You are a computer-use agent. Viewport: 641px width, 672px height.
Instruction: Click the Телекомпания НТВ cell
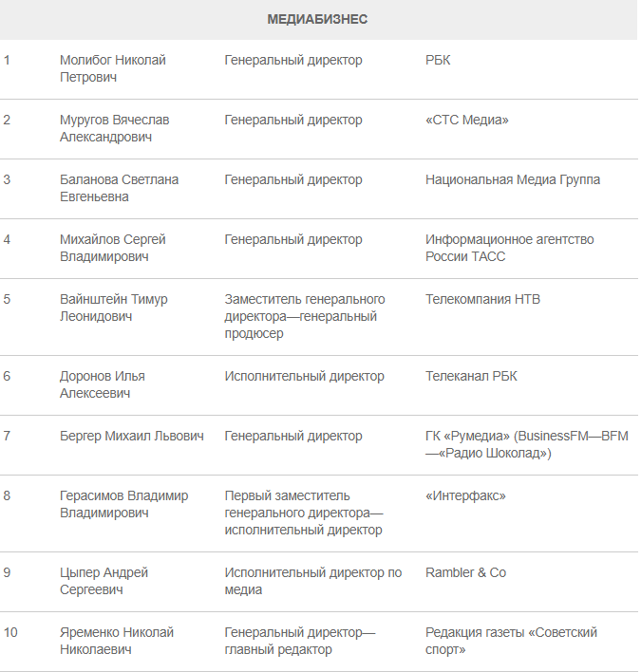click(x=482, y=299)
